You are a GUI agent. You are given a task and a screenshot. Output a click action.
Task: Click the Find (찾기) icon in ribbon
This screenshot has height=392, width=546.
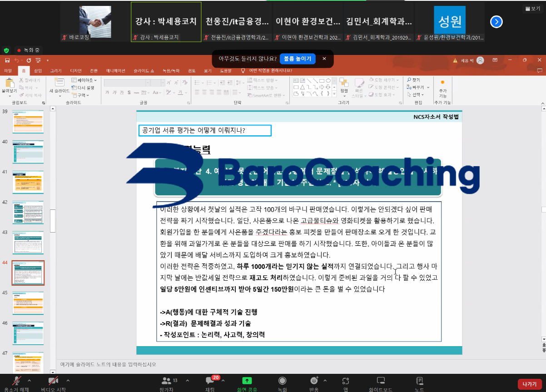point(413,80)
